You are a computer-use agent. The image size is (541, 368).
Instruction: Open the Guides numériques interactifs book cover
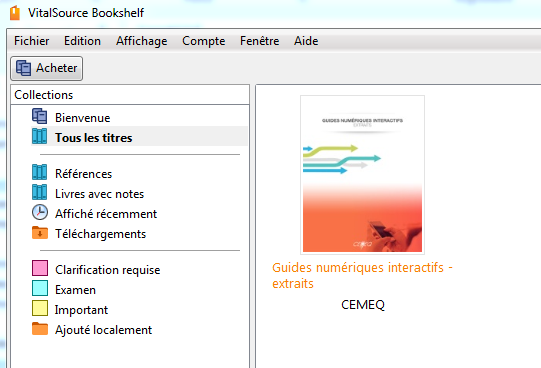click(x=362, y=175)
